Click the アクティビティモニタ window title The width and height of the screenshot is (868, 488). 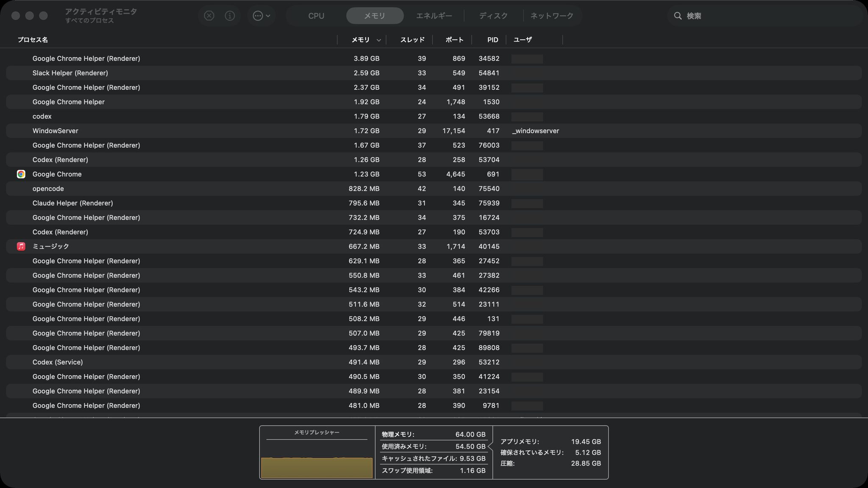101,11
